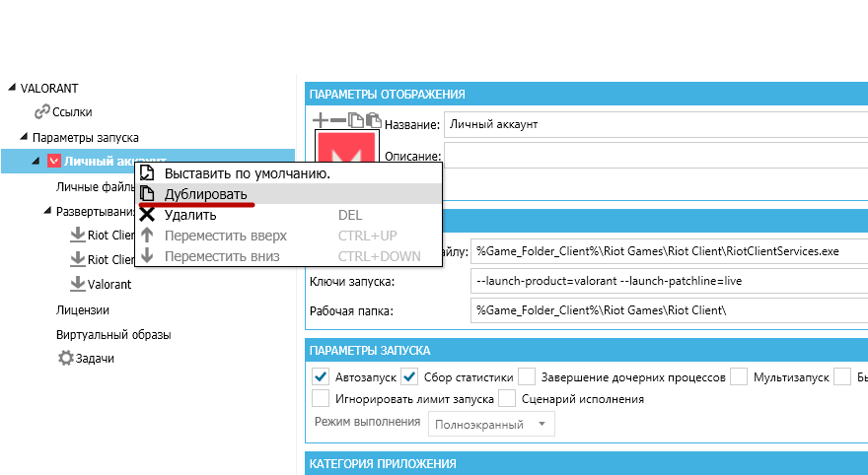
Task: Collapse the Параметры запуска tree node
Action: point(24,136)
